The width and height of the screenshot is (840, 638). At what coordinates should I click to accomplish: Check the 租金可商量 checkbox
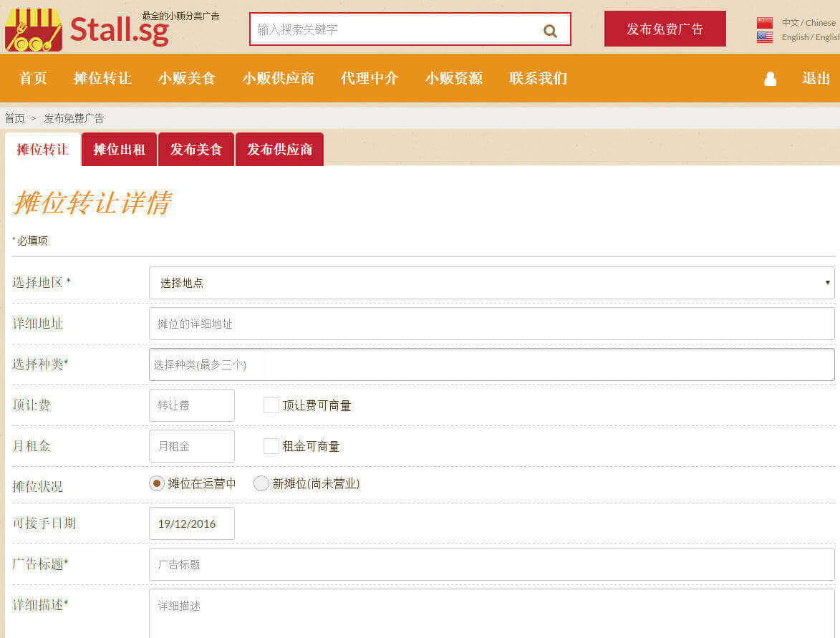pos(271,446)
